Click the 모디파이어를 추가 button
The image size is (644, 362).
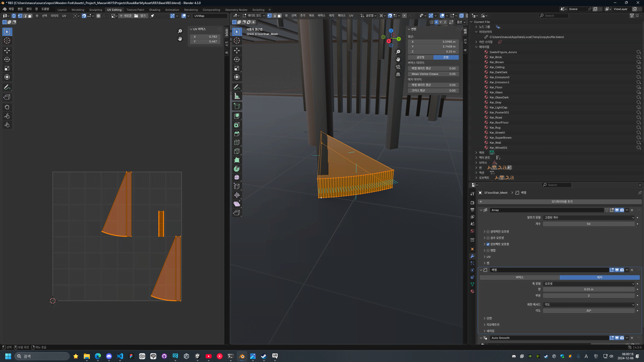coord(561,202)
